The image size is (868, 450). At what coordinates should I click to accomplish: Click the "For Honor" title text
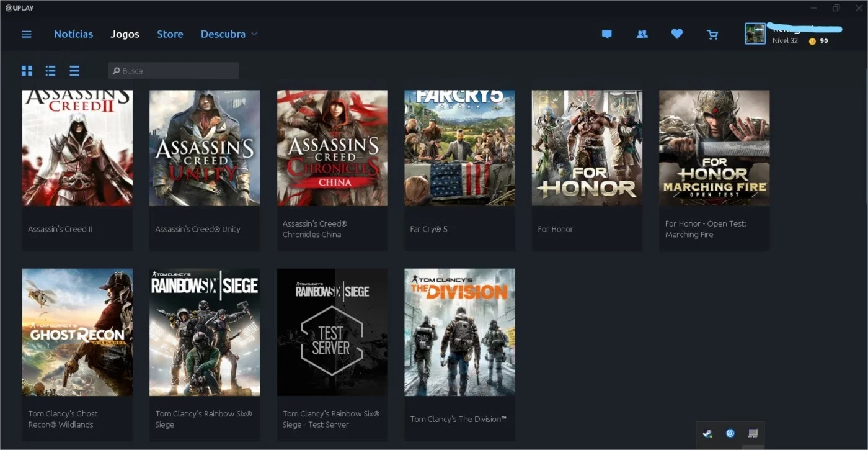pyautogui.click(x=556, y=229)
